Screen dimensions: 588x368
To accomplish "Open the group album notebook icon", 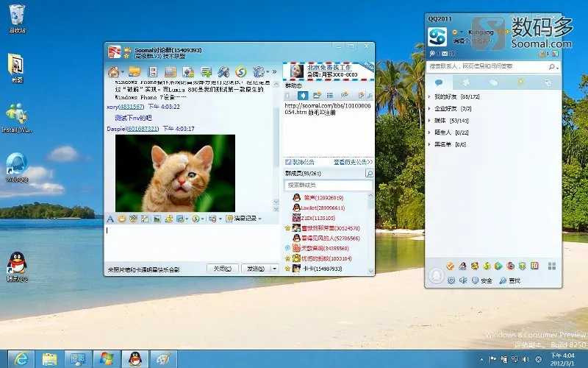I will [152, 71].
